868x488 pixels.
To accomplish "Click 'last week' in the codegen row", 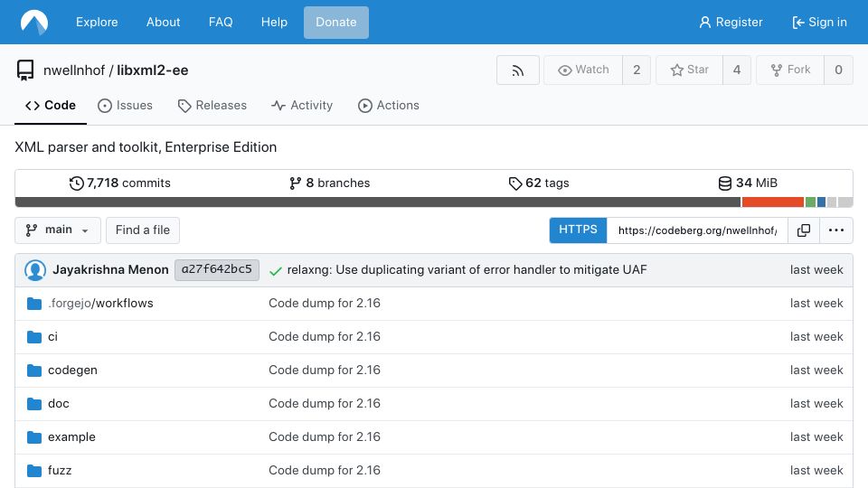I will [816, 371].
